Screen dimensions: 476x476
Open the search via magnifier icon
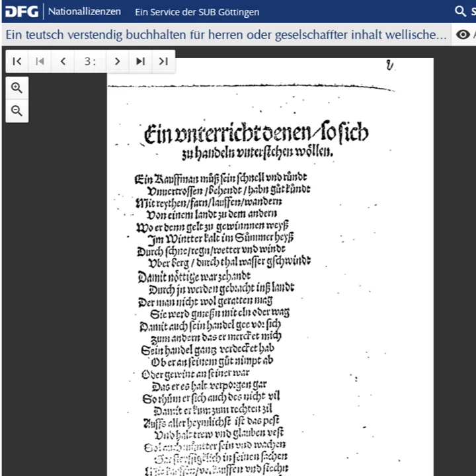[x=461, y=11]
